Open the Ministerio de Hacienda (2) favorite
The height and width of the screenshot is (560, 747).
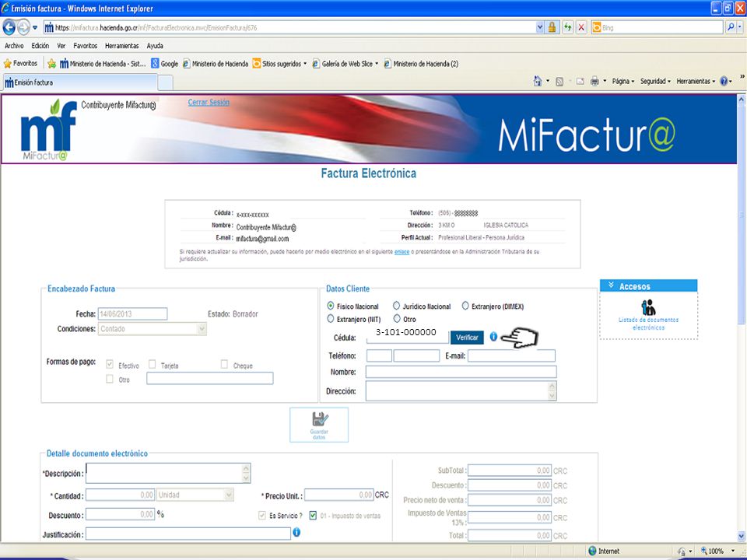coord(421,63)
